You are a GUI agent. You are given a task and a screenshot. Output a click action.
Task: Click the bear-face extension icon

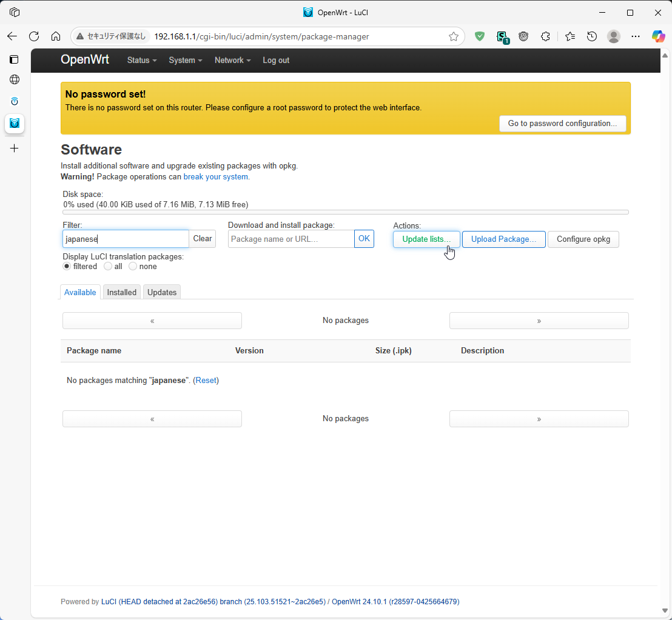pos(523,36)
